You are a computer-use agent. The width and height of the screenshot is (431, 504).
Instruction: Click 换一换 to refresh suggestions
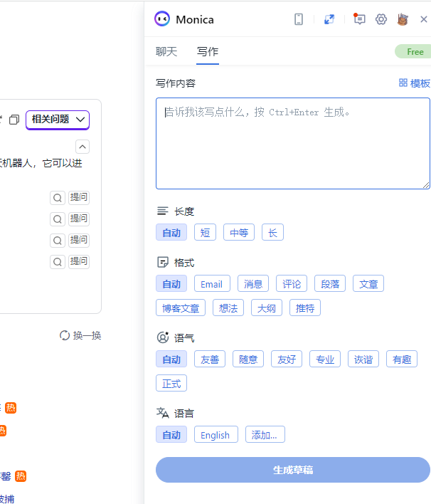tap(80, 335)
